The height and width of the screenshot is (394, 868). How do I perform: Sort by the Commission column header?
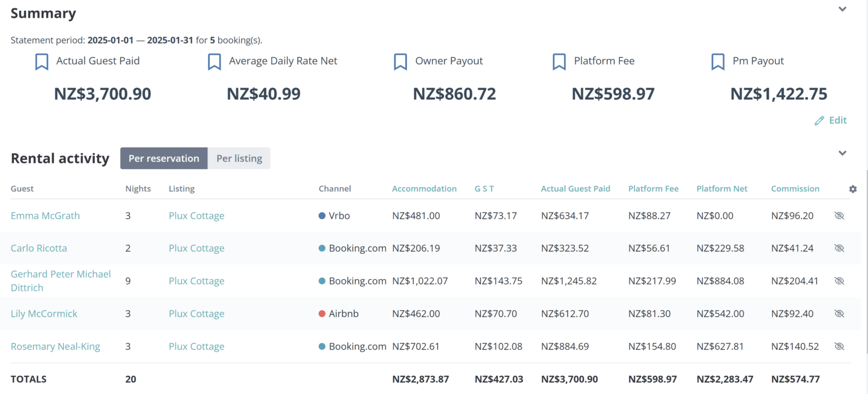click(x=795, y=188)
